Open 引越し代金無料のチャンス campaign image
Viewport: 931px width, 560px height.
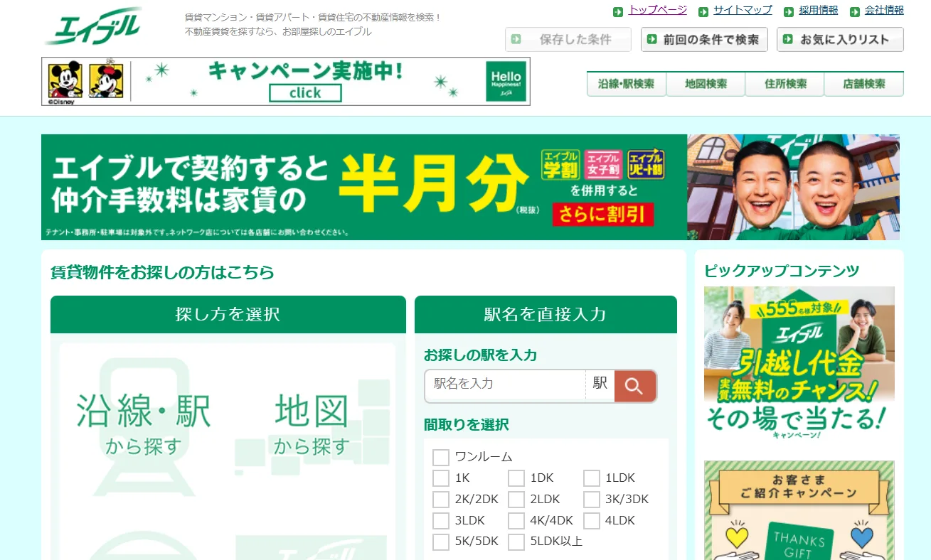pos(799,364)
